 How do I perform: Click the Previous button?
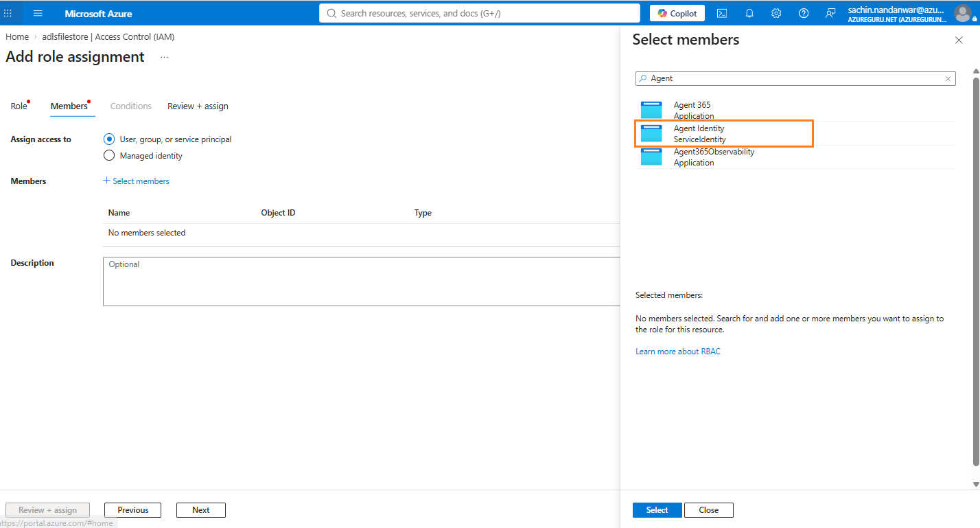tap(133, 510)
